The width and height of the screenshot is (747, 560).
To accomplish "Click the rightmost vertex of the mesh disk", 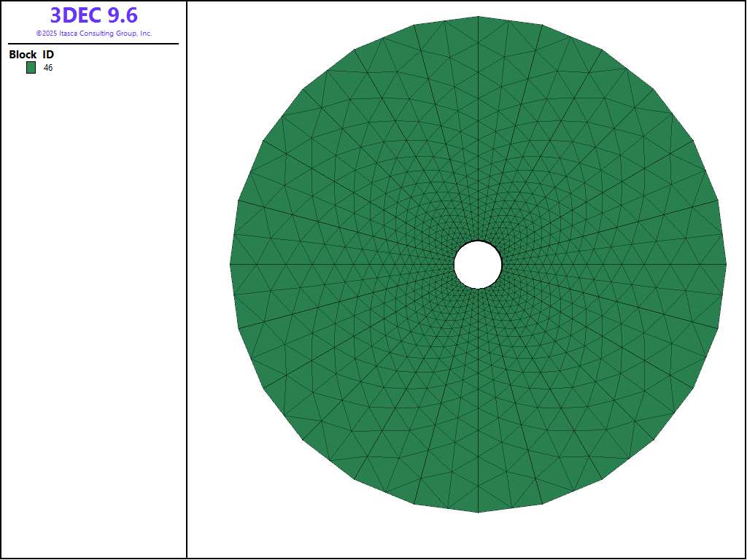I will (x=727, y=264).
